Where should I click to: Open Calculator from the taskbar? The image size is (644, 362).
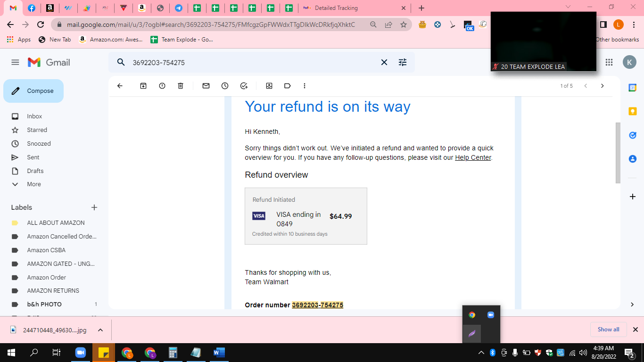tap(173, 353)
